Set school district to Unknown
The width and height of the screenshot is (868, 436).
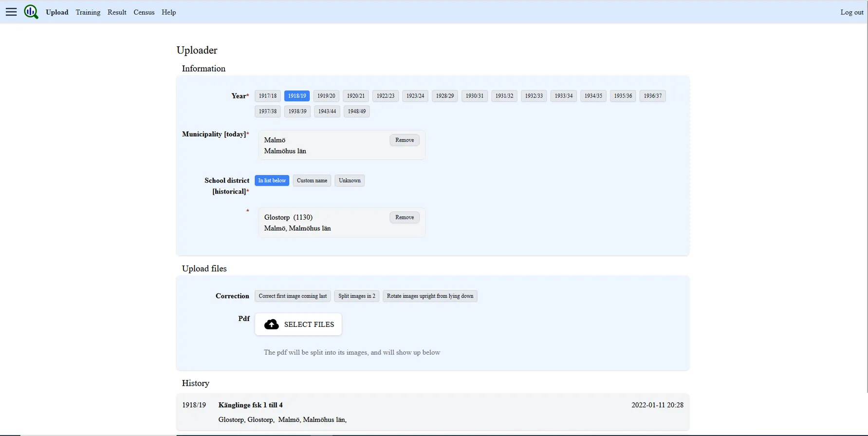click(350, 181)
